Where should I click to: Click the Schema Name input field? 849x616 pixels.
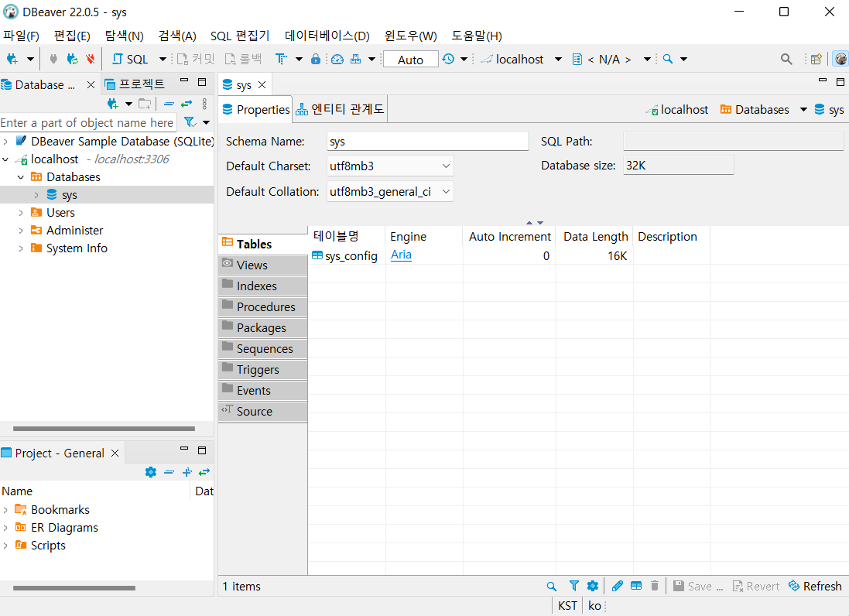pyautogui.click(x=428, y=142)
